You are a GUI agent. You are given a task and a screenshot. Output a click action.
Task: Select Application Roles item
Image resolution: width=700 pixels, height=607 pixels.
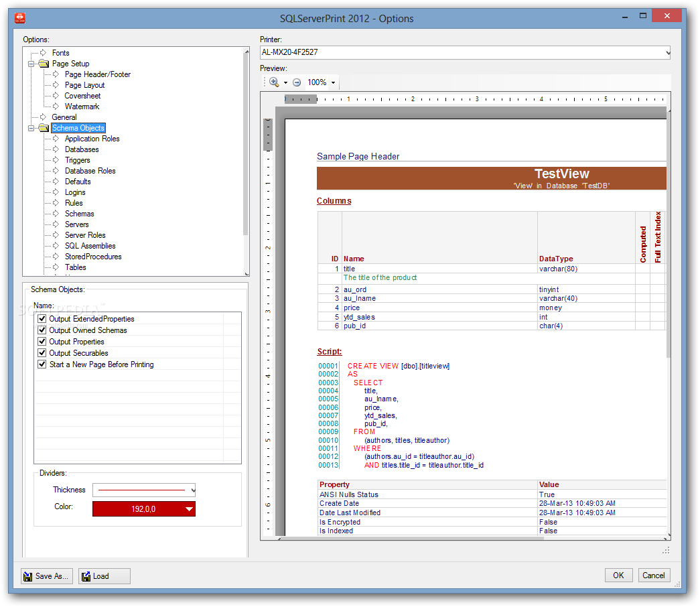pos(92,139)
